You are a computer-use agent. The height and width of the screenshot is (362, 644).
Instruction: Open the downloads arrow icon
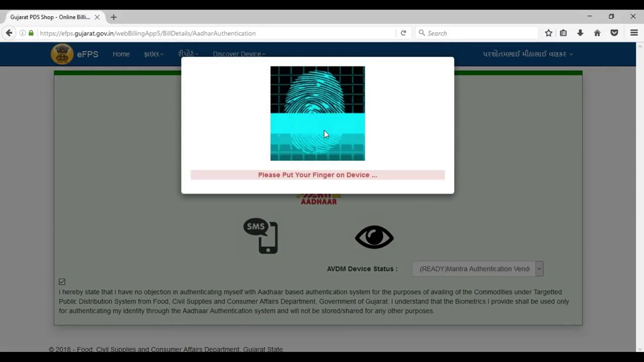pyautogui.click(x=580, y=33)
